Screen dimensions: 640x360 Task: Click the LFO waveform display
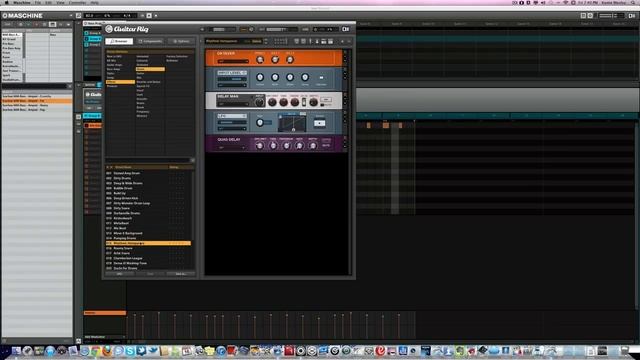pos(292,122)
